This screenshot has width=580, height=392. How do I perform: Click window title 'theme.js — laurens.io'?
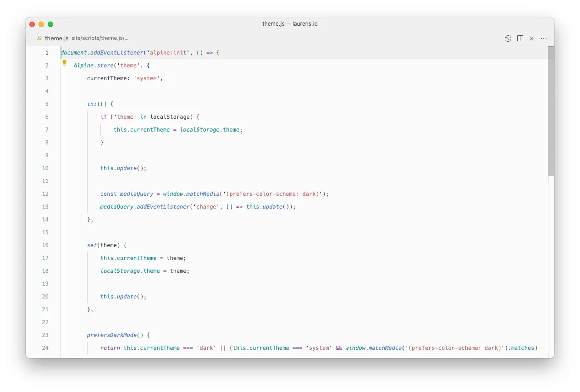click(x=290, y=24)
